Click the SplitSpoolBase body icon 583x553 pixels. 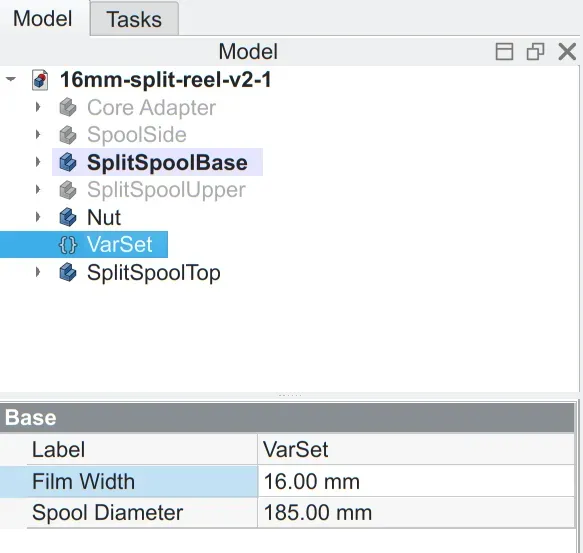click(68, 162)
